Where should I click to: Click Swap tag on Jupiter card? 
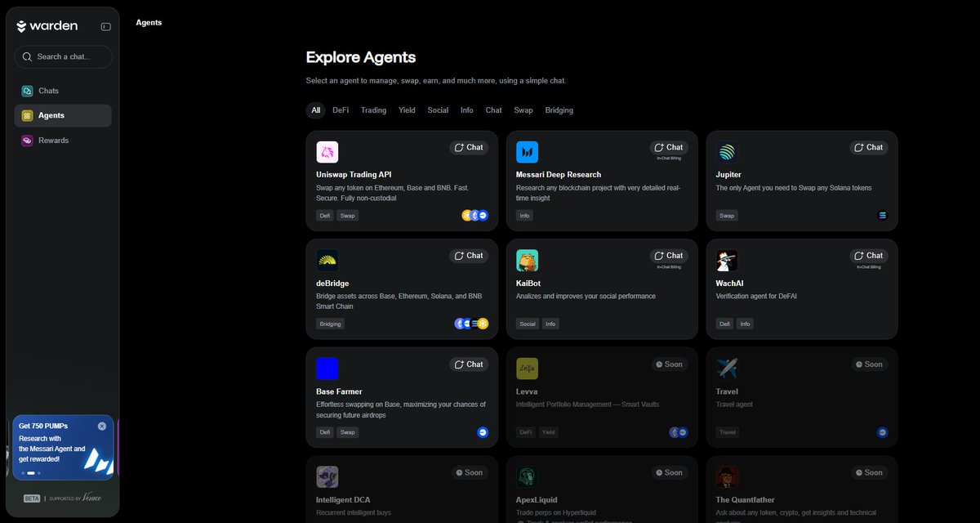(727, 216)
